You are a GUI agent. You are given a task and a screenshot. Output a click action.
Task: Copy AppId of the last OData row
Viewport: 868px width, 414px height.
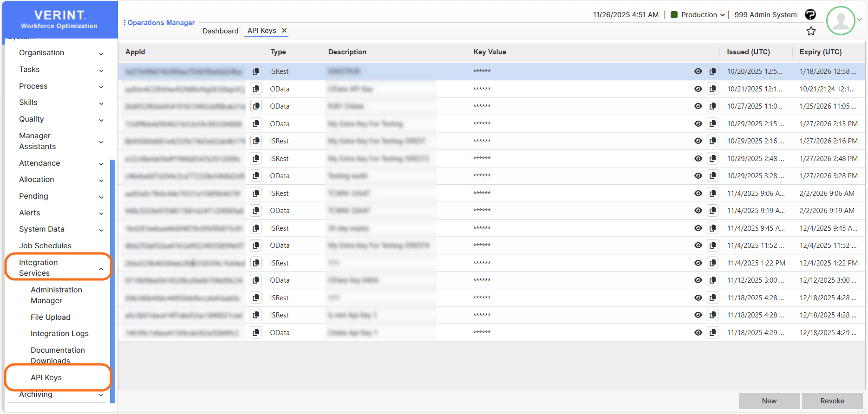pos(255,333)
